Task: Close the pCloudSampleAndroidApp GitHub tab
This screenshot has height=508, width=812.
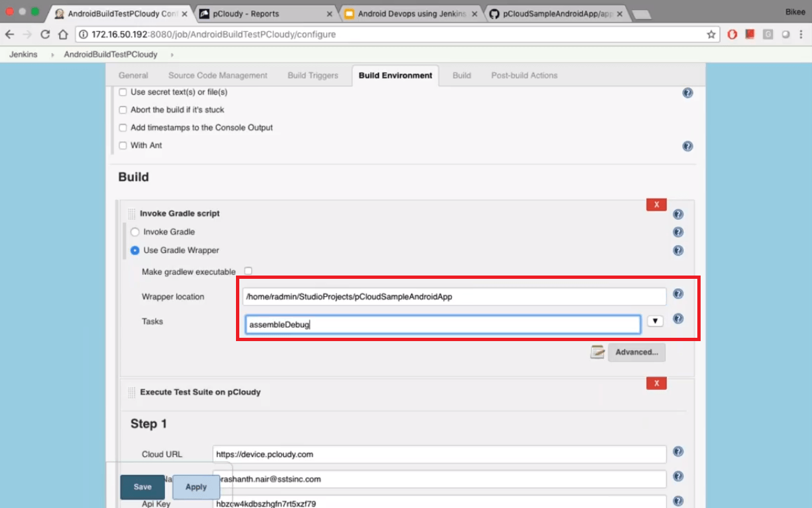Action: tap(619, 14)
